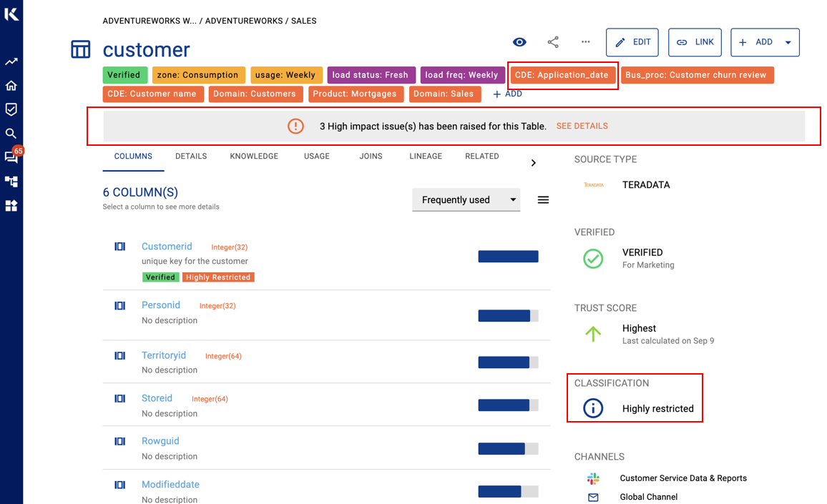The height and width of the screenshot is (504, 827).
Task: Click the classification info icon
Action: [x=593, y=408]
